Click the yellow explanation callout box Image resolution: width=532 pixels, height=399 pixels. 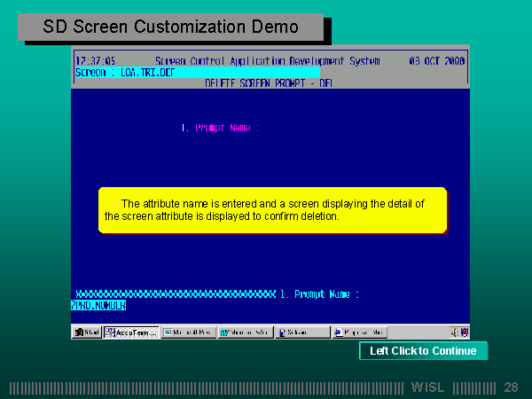click(x=272, y=210)
